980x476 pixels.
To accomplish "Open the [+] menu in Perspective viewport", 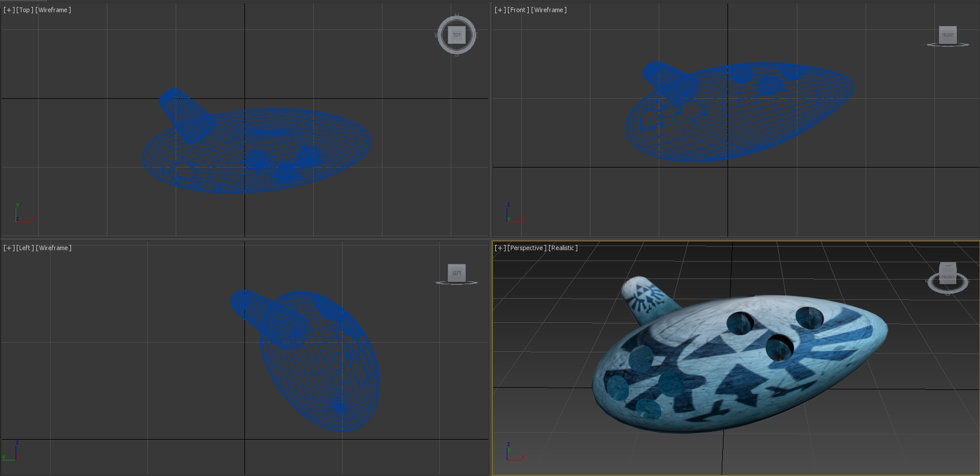I will (x=500, y=248).
